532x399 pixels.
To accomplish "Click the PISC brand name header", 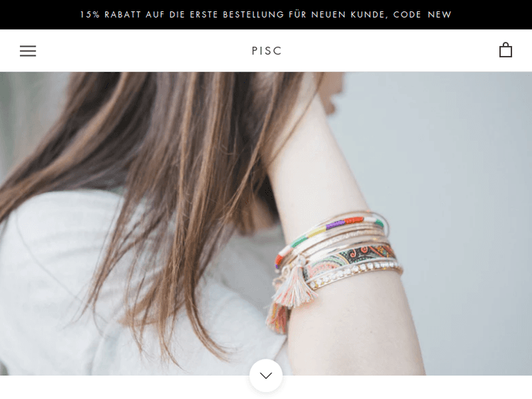I will [267, 51].
